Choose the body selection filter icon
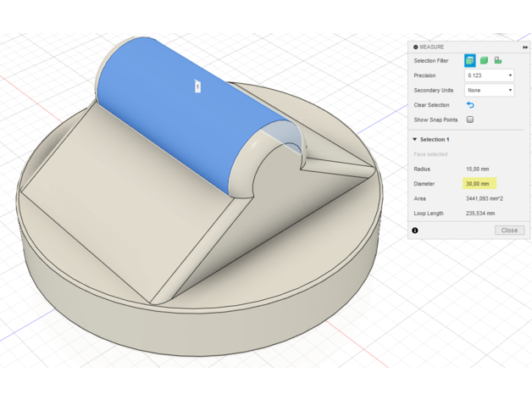 coord(484,60)
